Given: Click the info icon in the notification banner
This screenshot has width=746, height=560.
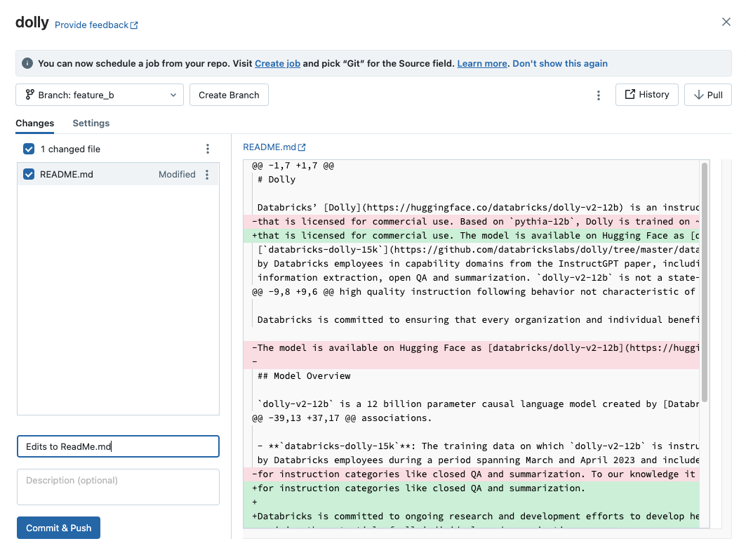Looking at the screenshot, I should (x=27, y=63).
